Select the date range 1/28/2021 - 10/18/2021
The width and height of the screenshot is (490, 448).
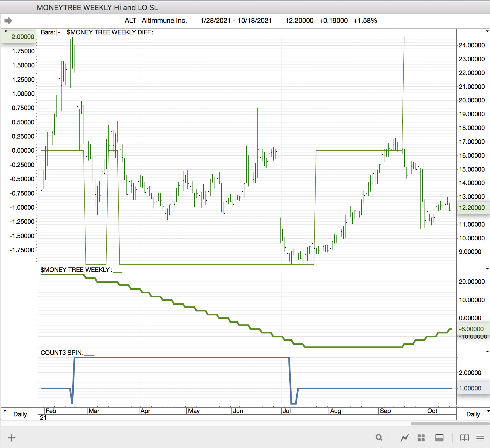[236, 21]
